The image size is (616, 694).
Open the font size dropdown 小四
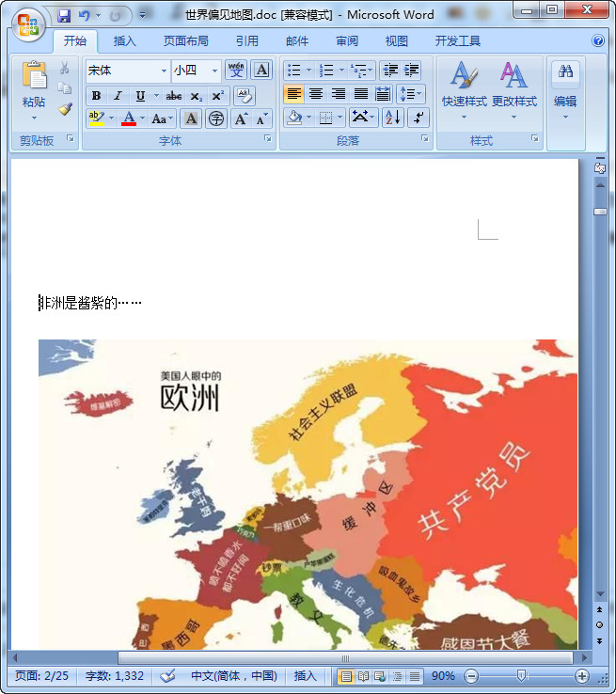coord(214,71)
